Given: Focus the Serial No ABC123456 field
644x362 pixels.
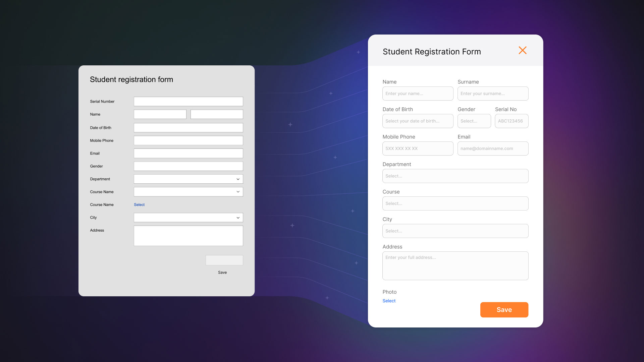Looking at the screenshot, I should click(x=511, y=121).
